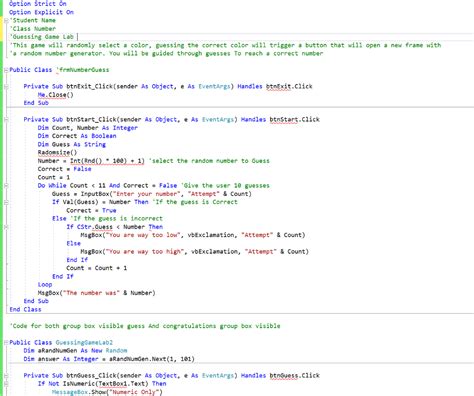Click the "The number was" MsgBox line
The width and height of the screenshot is (474, 396).
point(97,293)
